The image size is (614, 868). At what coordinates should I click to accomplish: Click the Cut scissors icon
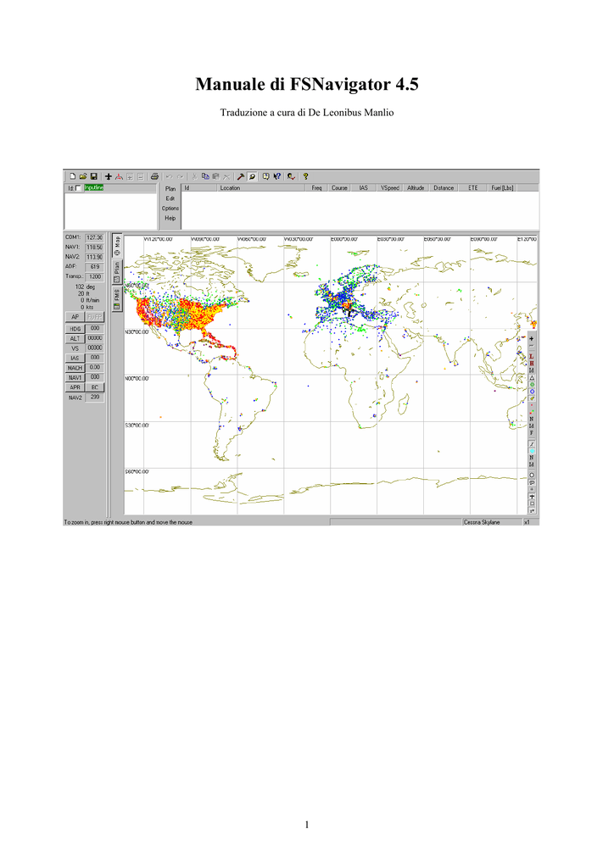(x=194, y=176)
